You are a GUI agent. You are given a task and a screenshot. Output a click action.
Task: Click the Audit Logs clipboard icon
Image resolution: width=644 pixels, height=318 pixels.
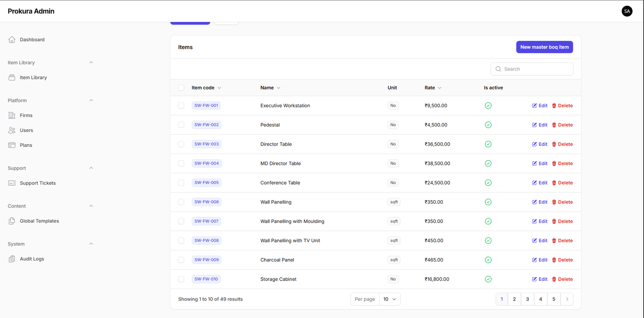point(12,259)
